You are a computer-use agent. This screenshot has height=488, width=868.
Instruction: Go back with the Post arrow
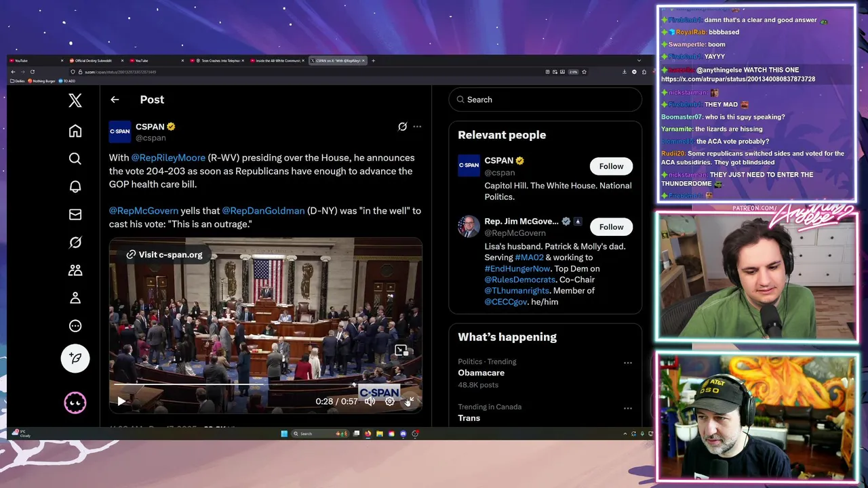click(x=115, y=100)
